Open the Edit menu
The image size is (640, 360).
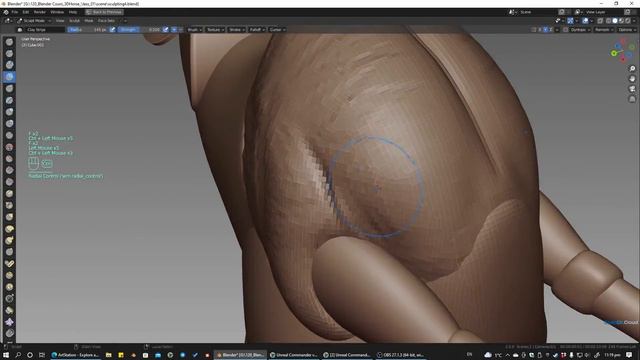tap(26, 12)
